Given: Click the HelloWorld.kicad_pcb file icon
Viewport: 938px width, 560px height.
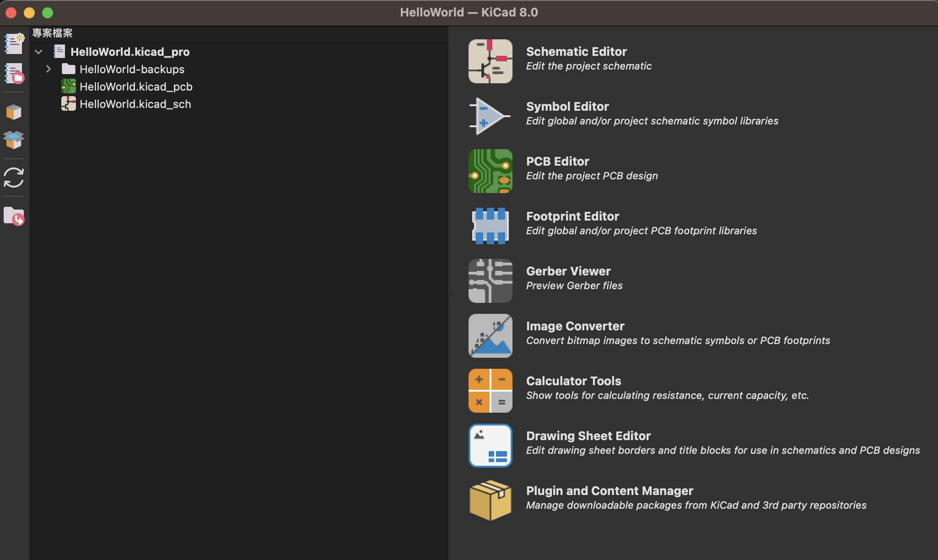Looking at the screenshot, I should [x=69, y=86].
